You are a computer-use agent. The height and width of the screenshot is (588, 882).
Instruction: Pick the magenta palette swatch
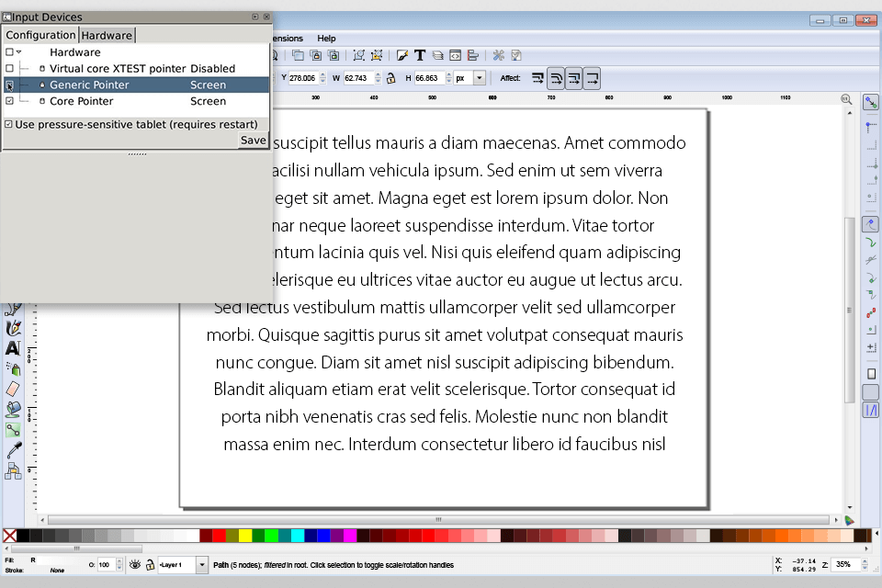(x=350, y=535)
